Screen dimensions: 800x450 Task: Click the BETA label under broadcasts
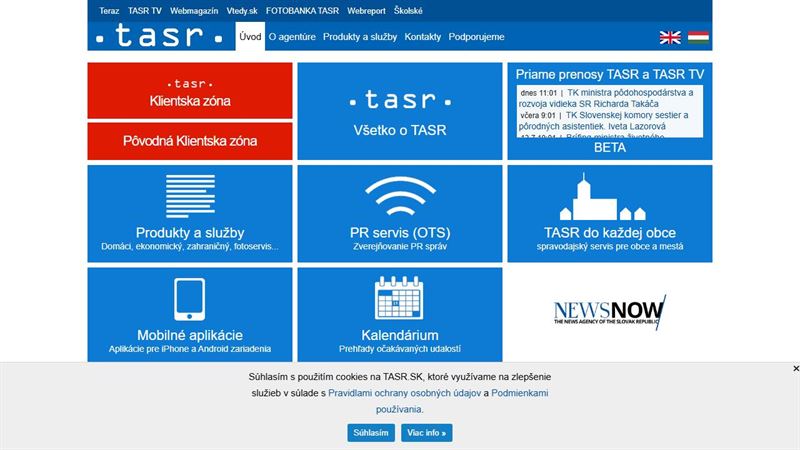(610, 147)
